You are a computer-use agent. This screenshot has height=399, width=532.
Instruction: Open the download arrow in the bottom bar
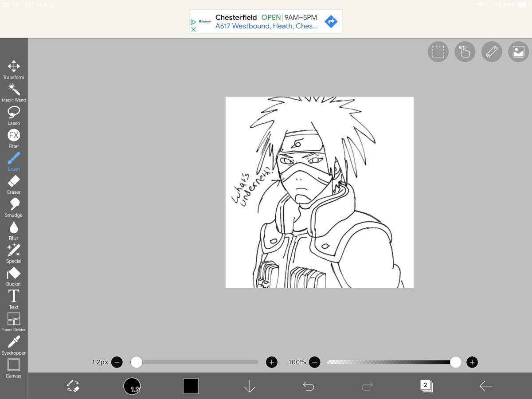point(250,386)
